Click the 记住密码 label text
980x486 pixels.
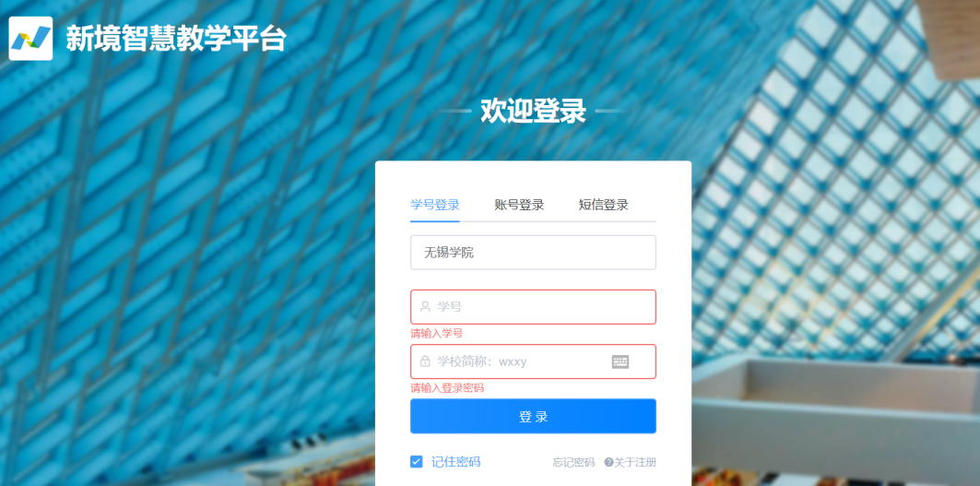pyautogui.click(x=455, y=462)
